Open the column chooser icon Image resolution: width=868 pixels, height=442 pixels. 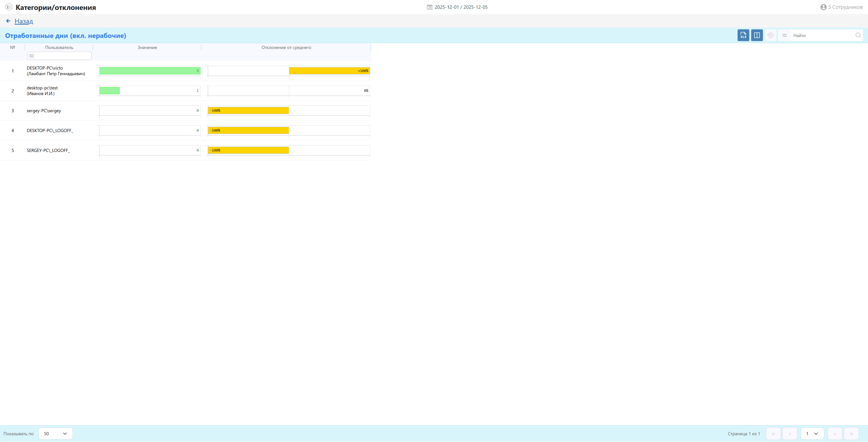[757, 35]
